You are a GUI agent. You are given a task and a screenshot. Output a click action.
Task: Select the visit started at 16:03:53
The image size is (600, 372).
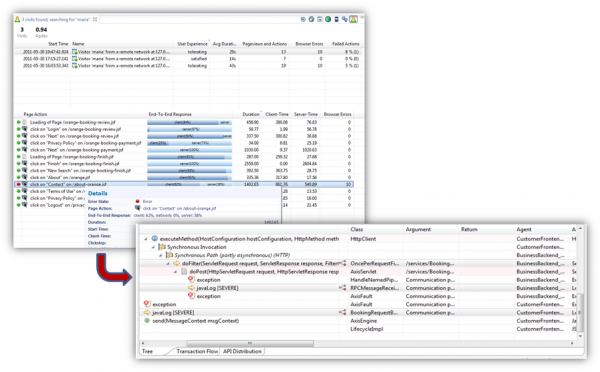pyautogui.click(x=188, y=65)
